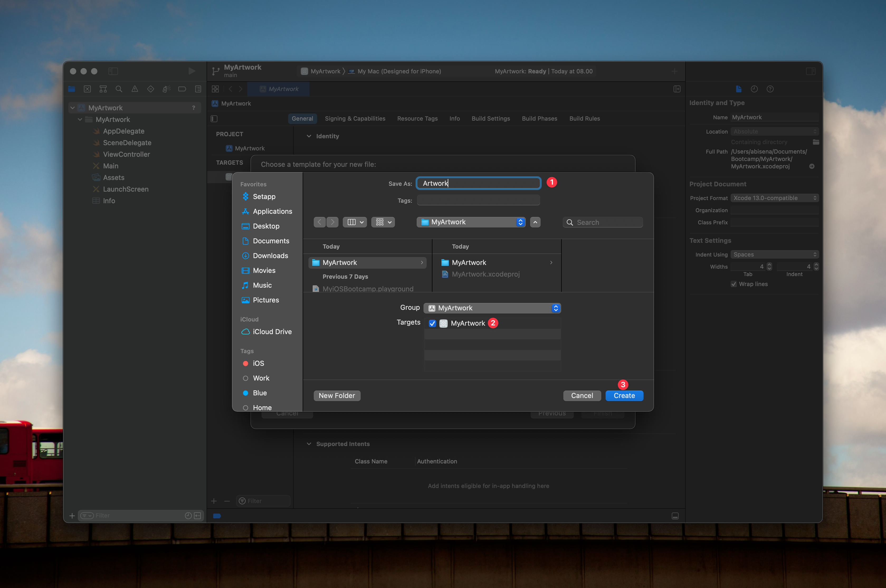886x588 pixels.
Task: Open the Report navigator icon
Action: pyautogui.click(x=198, y=89)
